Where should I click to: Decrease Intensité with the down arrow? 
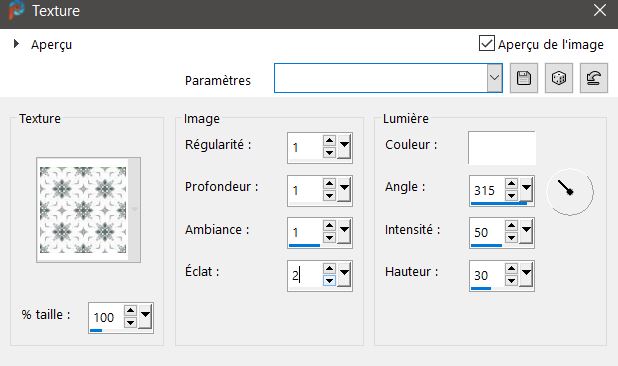[511, 237]
